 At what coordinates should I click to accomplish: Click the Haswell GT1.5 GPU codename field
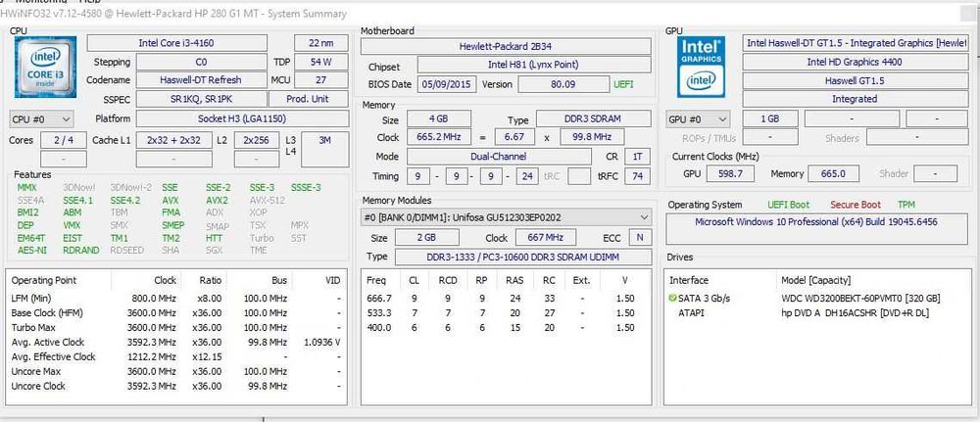(855, 80)
